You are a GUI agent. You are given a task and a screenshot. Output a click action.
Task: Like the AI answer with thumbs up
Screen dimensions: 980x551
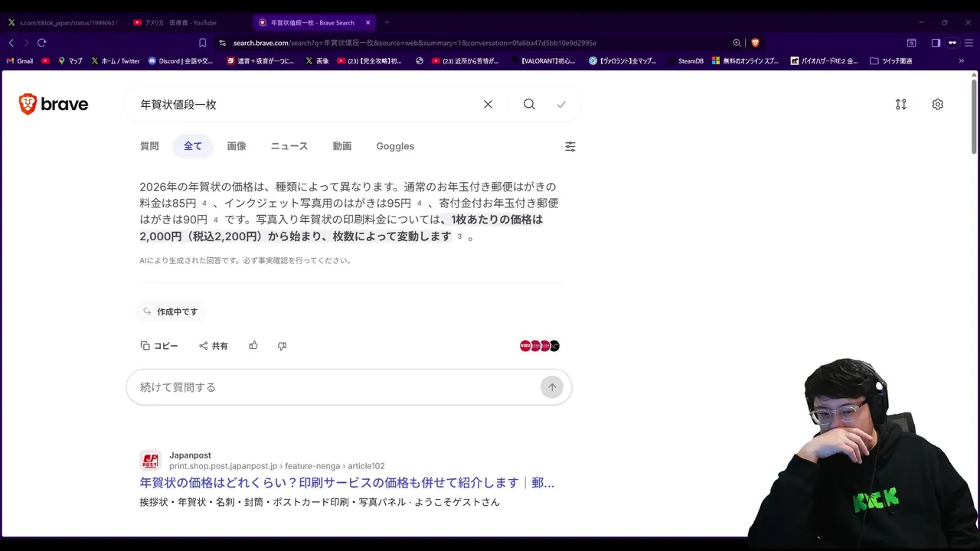click(x=253, y=346)
